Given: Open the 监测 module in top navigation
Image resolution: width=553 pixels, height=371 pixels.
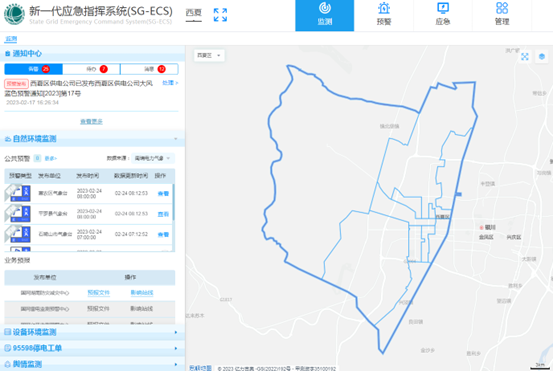Looking at the screenshot, I should click(324, 16).
